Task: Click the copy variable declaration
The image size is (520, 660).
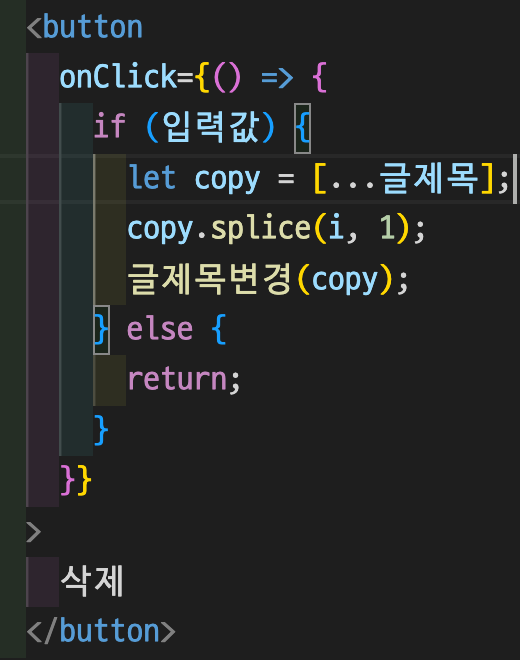Action: pos(227,179)
